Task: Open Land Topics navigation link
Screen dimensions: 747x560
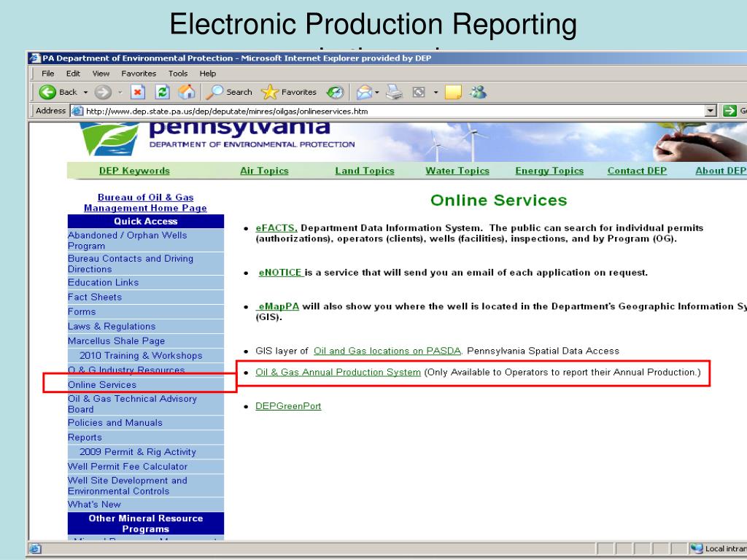Action: click(365, 171)
